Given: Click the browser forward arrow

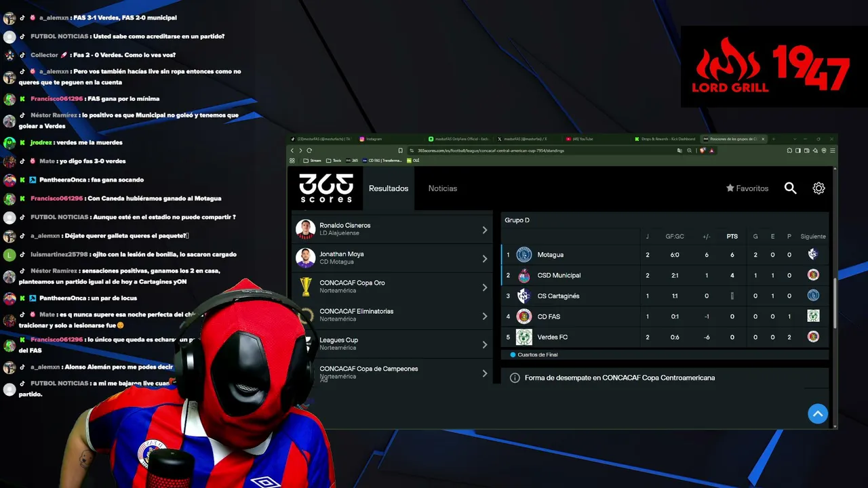Looking at the screenshot, I should [x=300, y=150].
